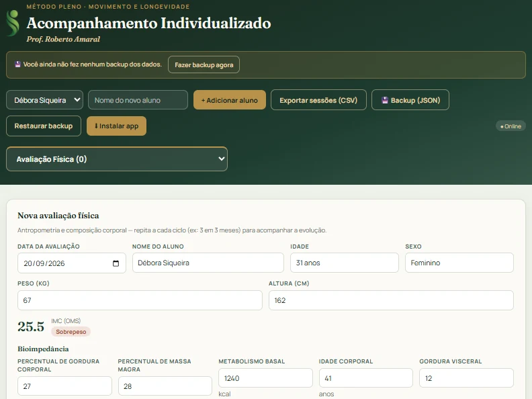The width and height of the screenshot is (532, 399).
Task: Click the backup warning message text
Action: pyautogui.click(x=92, y=64)
